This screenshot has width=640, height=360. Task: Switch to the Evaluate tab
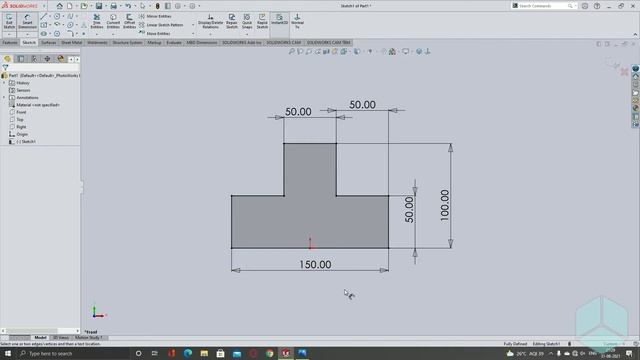174,42
